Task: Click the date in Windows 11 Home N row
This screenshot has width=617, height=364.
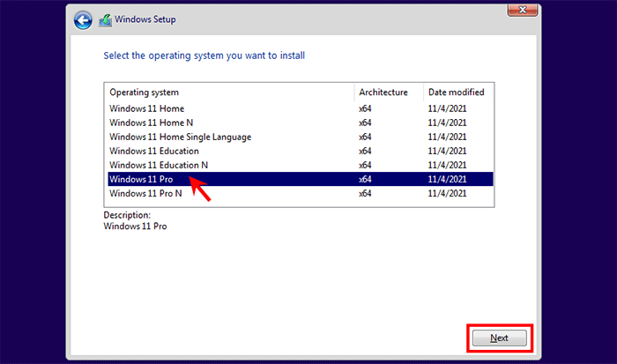Action: pos(447,123)
